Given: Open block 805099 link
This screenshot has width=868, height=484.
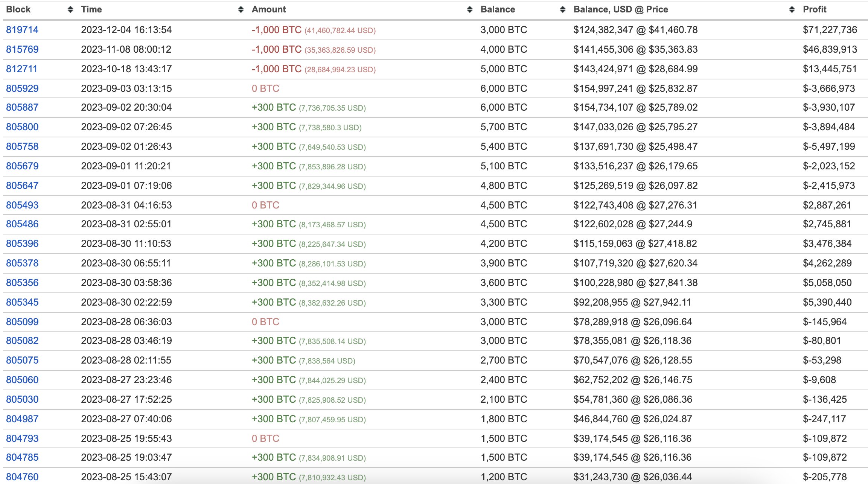Looking at the screenshot, I should pyautogui.click(x=22, y=322).
